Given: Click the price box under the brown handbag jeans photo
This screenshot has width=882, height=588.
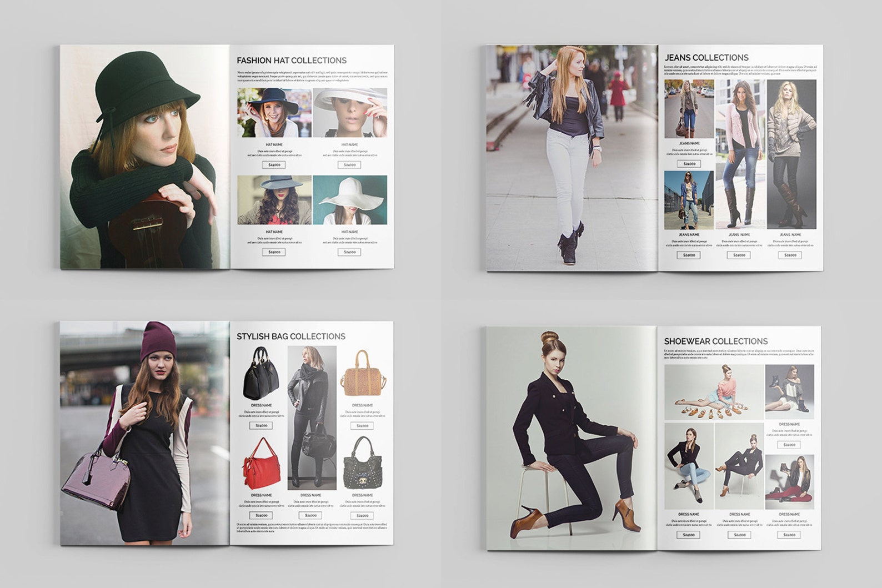Looking at the screenshot, I should coord(689,164).
